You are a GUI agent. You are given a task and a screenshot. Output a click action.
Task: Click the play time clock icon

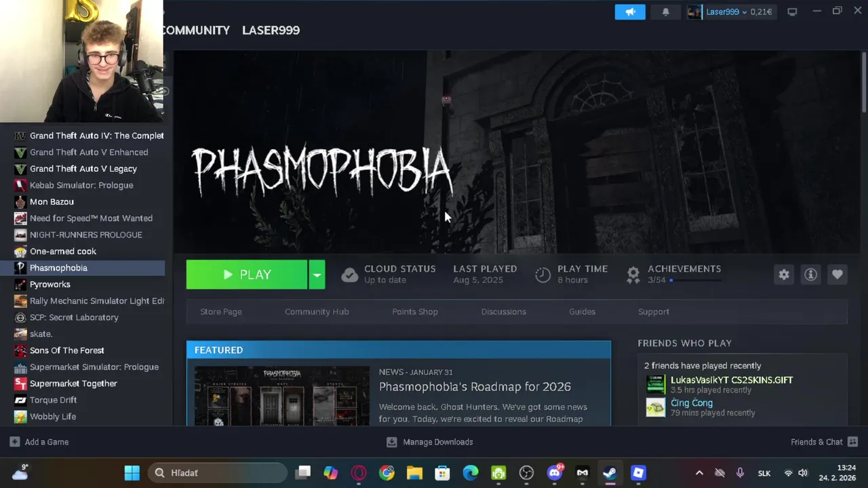pyautogui.click(x=542, y=274)
